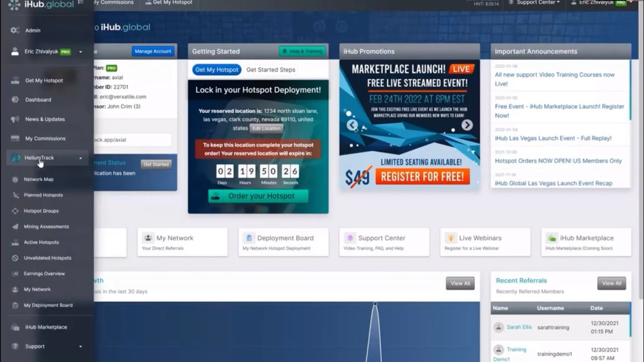The height and width of the screenshot is (362, 644).
Task: Show next promotion with right arrow
Action: point(467,125)
